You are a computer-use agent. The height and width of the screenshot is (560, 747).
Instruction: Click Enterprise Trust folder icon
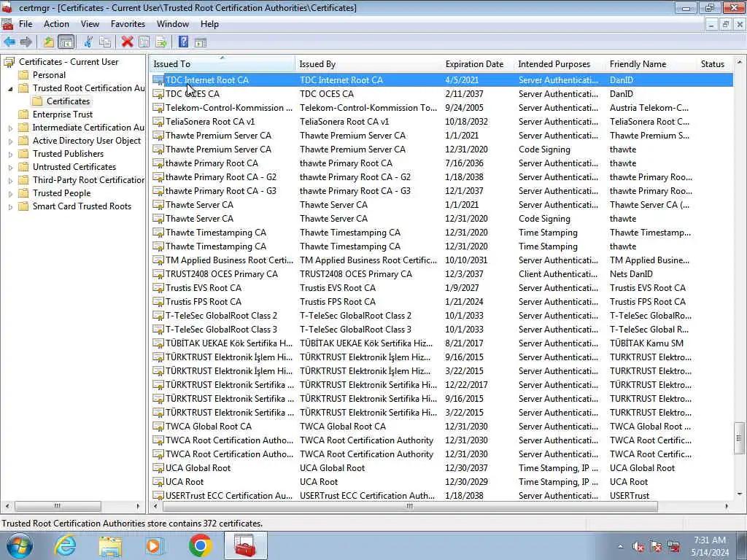pyautogui.click(x=23, y=114)
